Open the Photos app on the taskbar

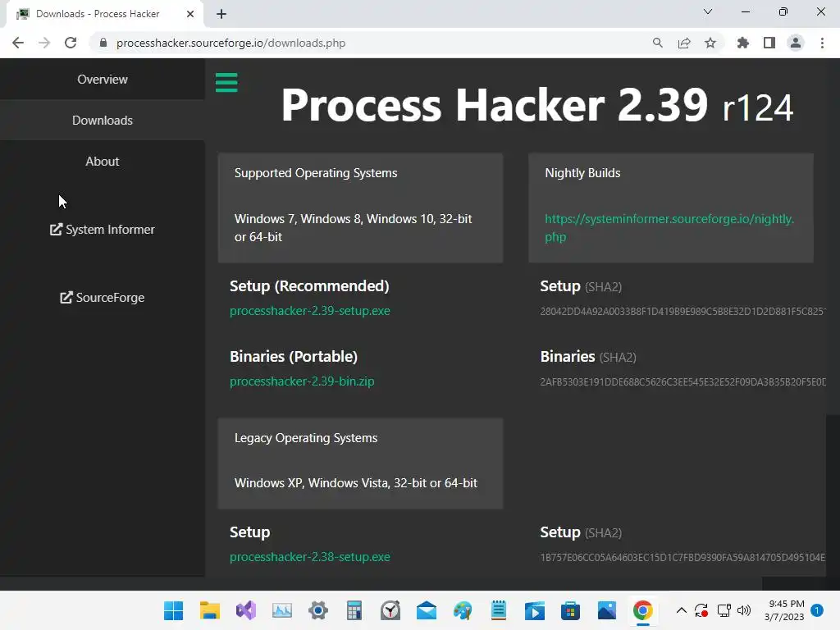[x=607, y=610]
